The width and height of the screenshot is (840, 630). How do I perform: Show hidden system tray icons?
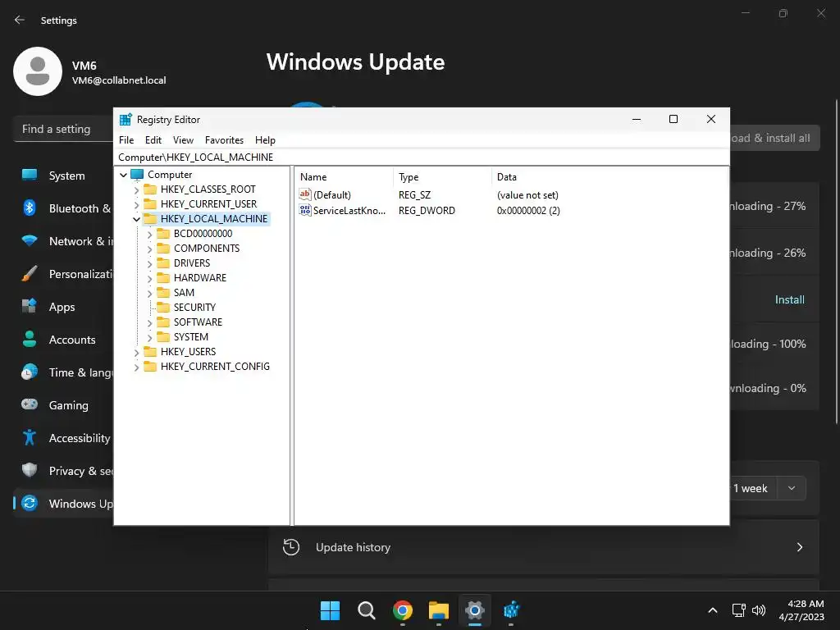(x=713, y=610)
